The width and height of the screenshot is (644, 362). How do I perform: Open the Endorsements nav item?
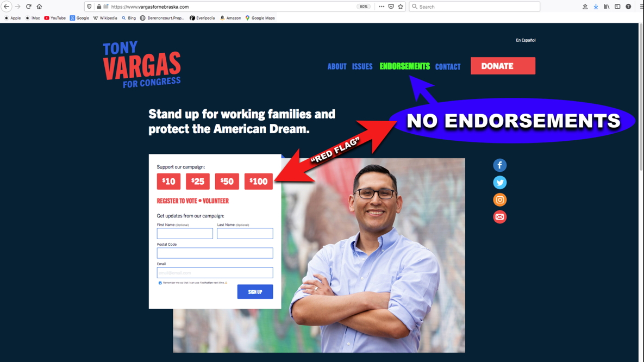404,66
